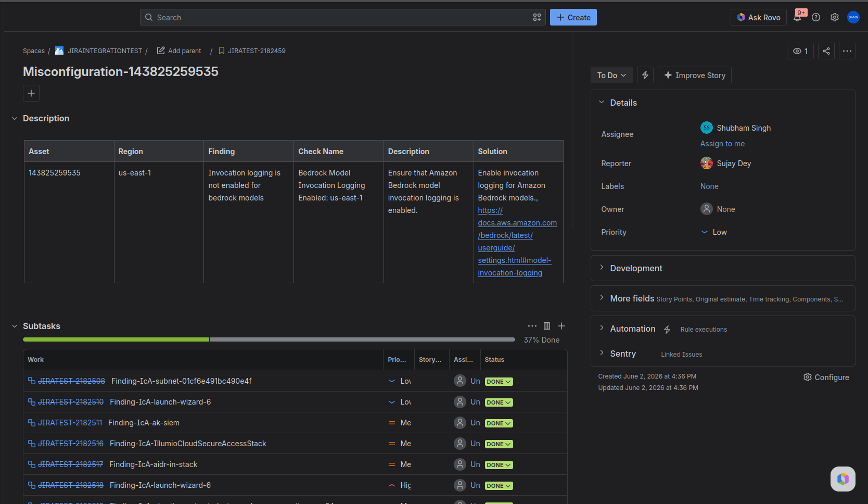Open DONE status dropdown for JIRATEST-2182518

point(499,486)
